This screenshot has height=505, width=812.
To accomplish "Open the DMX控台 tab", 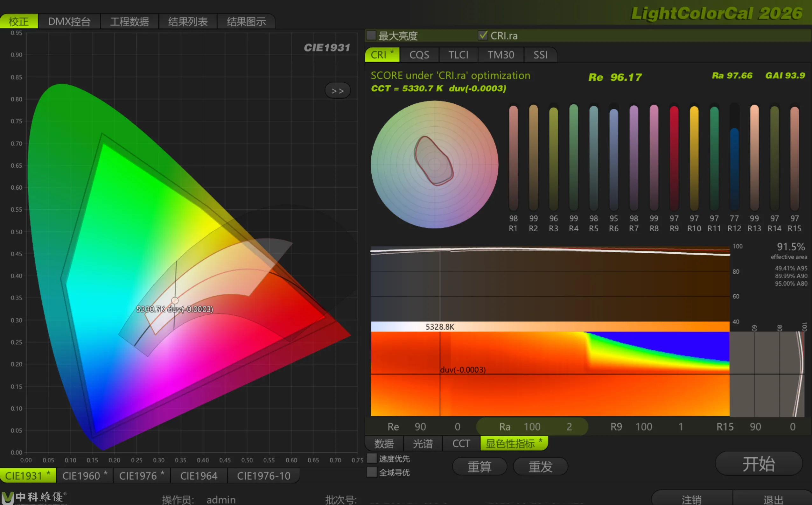I will 69,21.
